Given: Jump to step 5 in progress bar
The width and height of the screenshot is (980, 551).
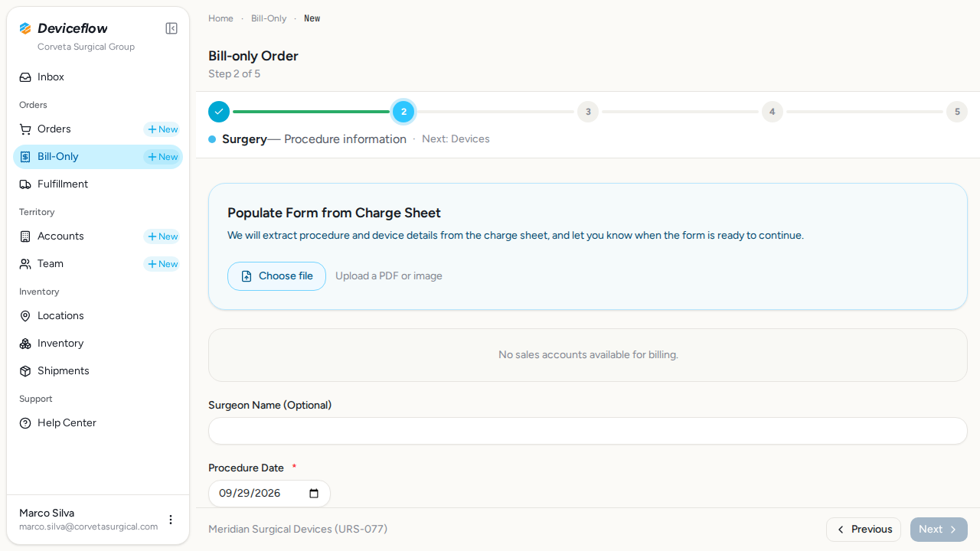Looking at the screenshot, I should point(956,112).
